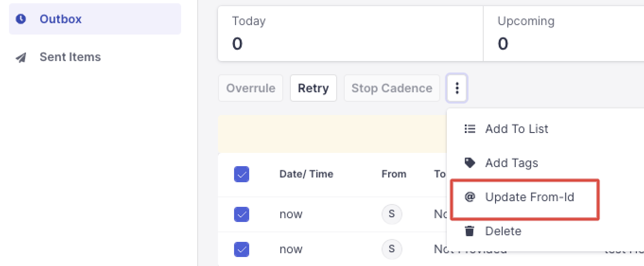
Task: Select Update From-Id menu option
Action: [529, 197]
